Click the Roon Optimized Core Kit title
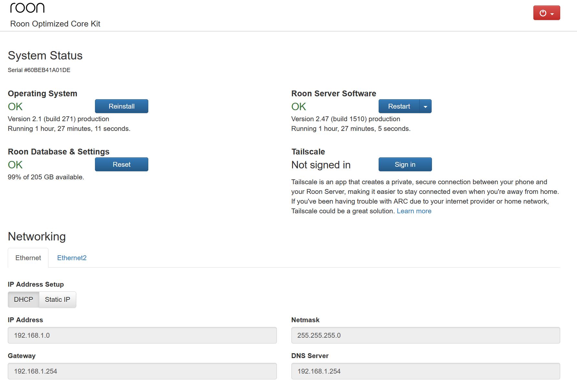Screen dimensions: 577x392 pyautogui.click(x=55, y=24)
